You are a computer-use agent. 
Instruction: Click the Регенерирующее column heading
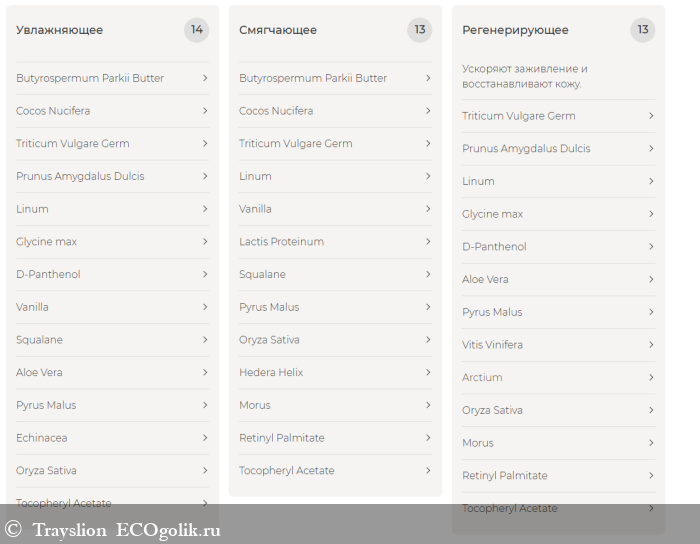pos(515,30)
